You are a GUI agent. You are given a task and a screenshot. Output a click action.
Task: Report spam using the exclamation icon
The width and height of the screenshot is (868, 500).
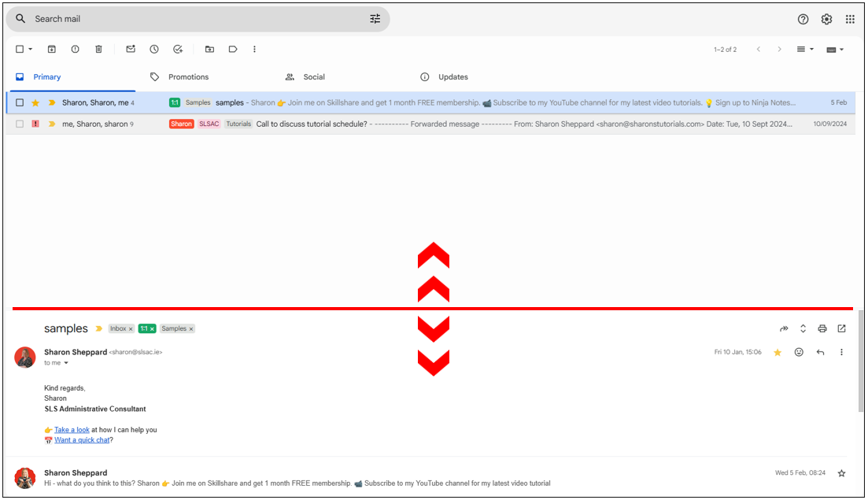pos(75,49)
